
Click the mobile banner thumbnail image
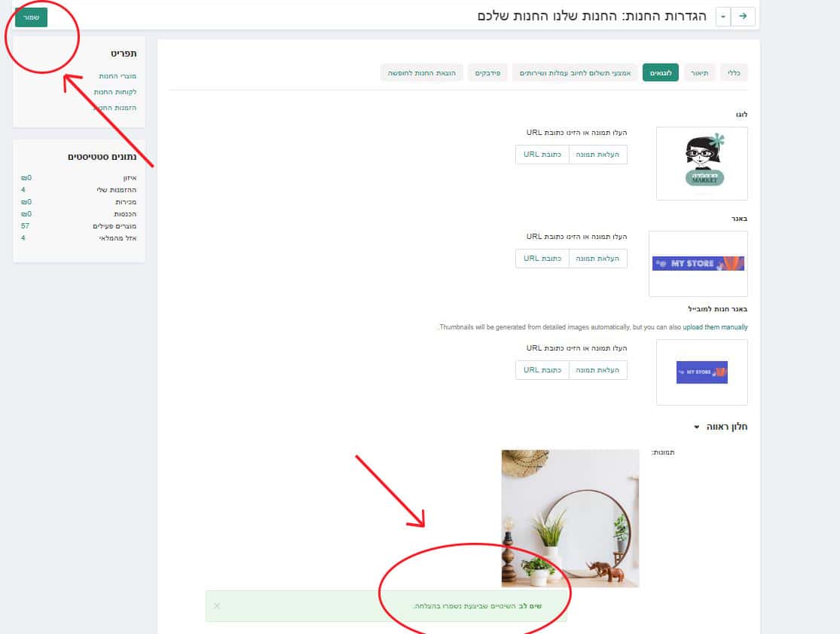click(702, 372)
